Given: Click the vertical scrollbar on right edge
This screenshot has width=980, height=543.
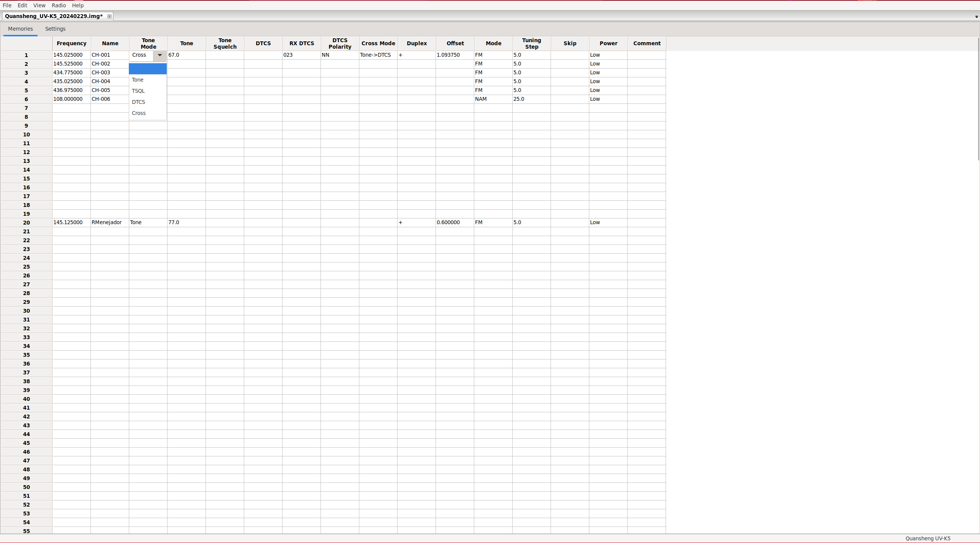Looking at the screenshot, I should tap(978, 100).
